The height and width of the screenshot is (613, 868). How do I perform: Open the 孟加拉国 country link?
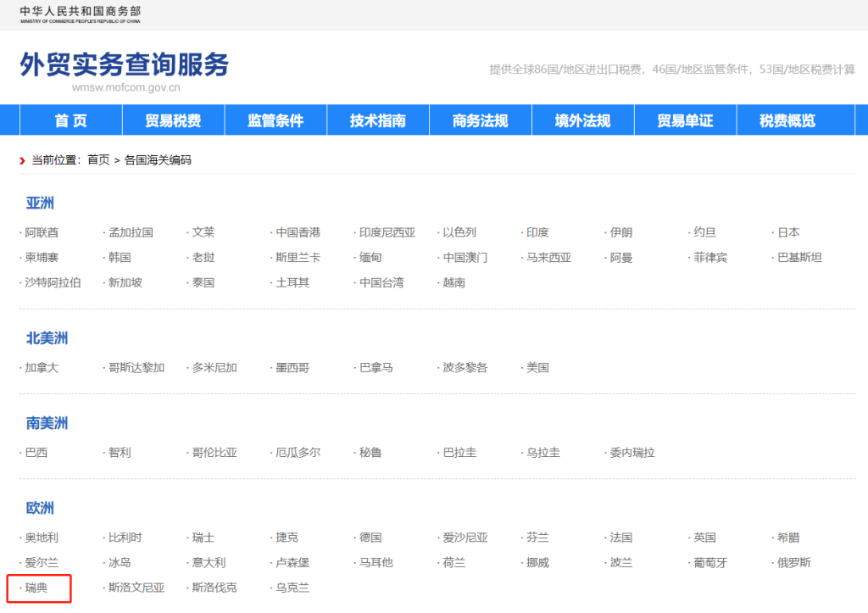tap(131, 232)
